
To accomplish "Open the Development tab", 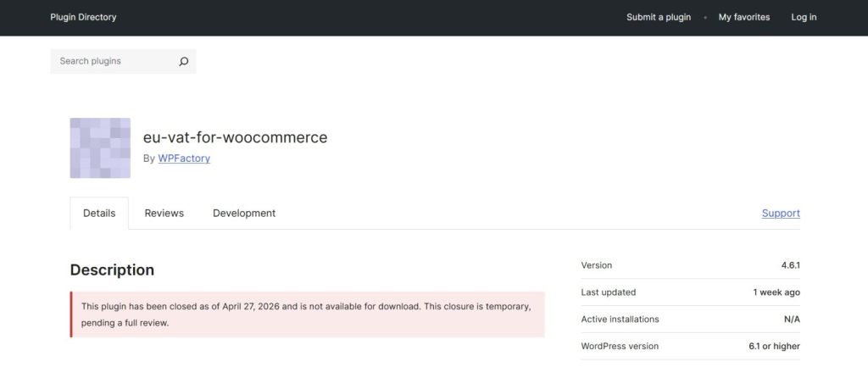I will pos(244,213).
